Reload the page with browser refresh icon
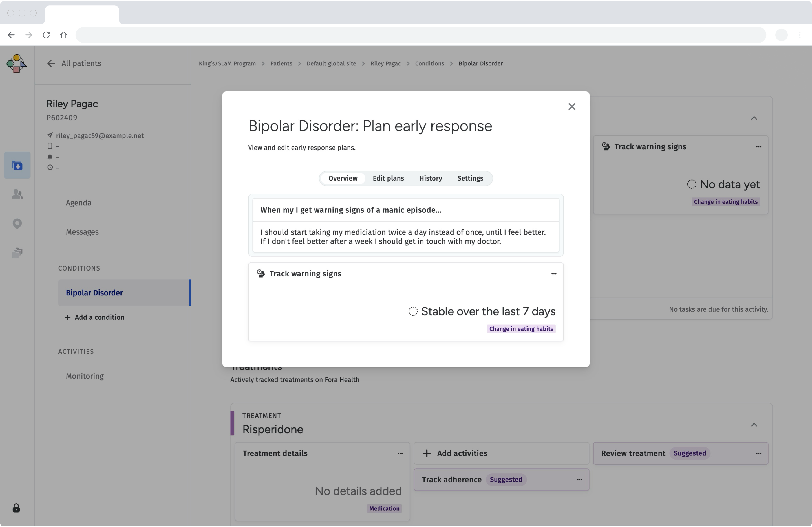Viewport: 812px width, 527px height. pos(46,35)
